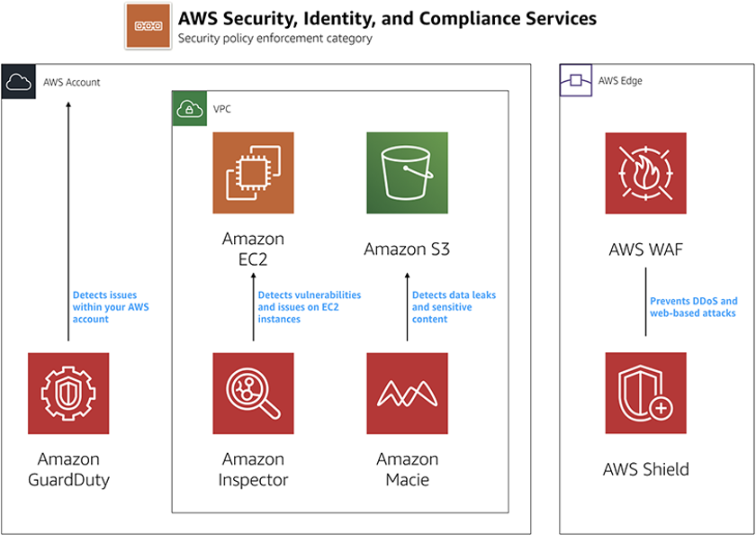756x535 pixels.
Task: Click the AWS WAF firewall icon
Action: (x=645, y=173)
